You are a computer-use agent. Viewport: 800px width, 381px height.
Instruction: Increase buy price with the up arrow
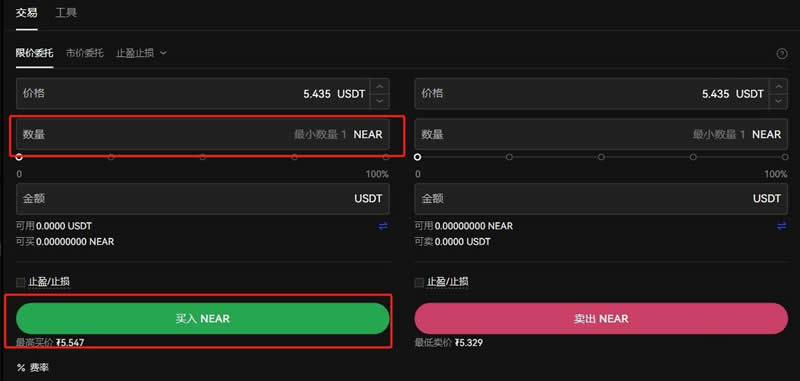pyautogui.click(x=379, y=86)
